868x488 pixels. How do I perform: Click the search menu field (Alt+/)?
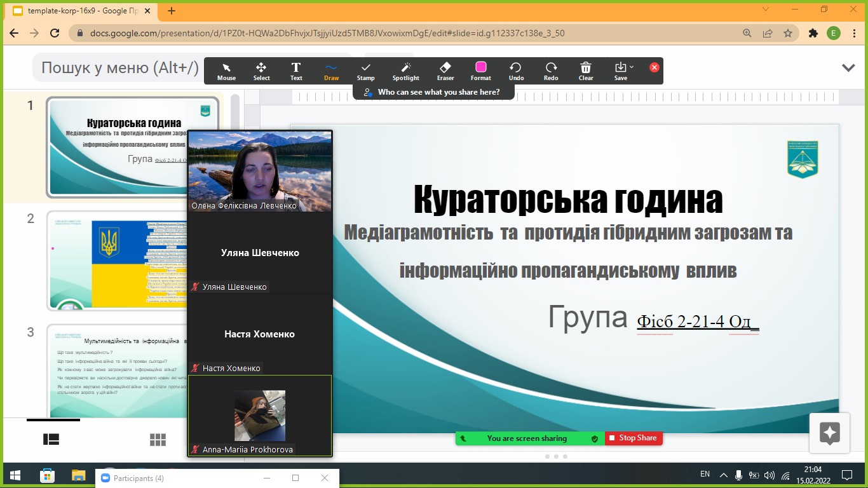(x=119, y=67)
